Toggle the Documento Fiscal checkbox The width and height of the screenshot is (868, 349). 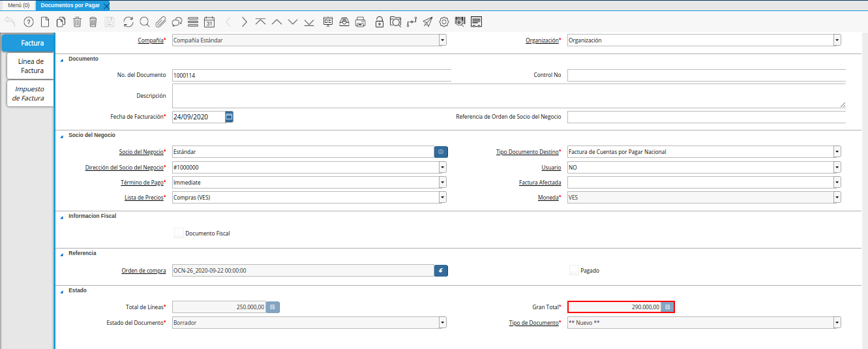pos(179,233)
